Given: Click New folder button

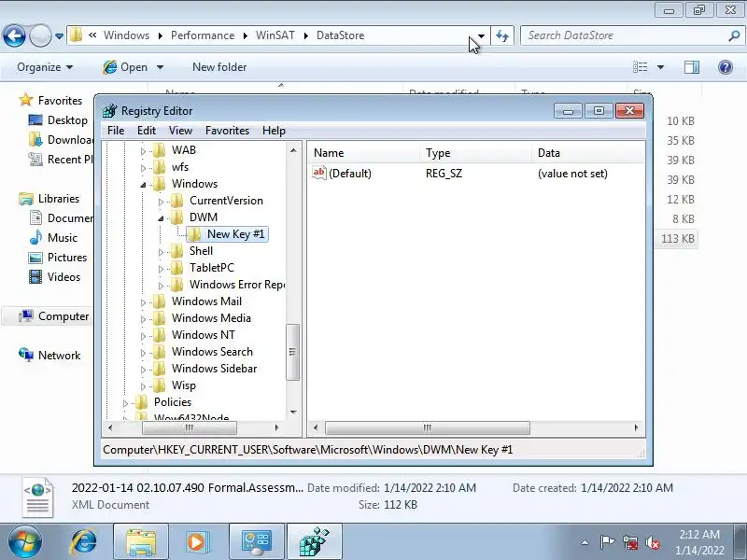Looking at the screenshot, I should point(219,67).
